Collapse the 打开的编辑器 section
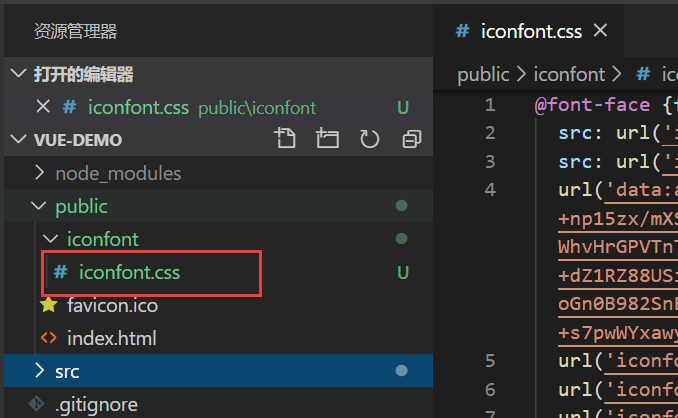The height and width of the screenshot is (418, 678). click(19, 74)
